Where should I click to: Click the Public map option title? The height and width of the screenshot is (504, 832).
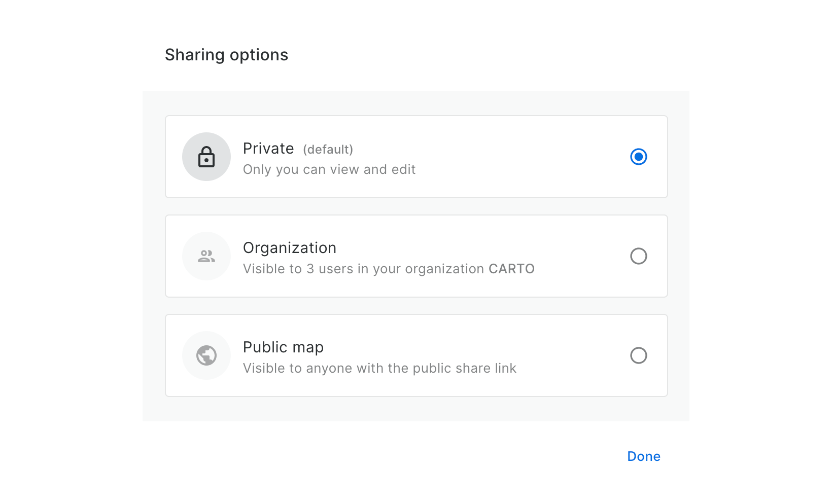coord(283,347)
